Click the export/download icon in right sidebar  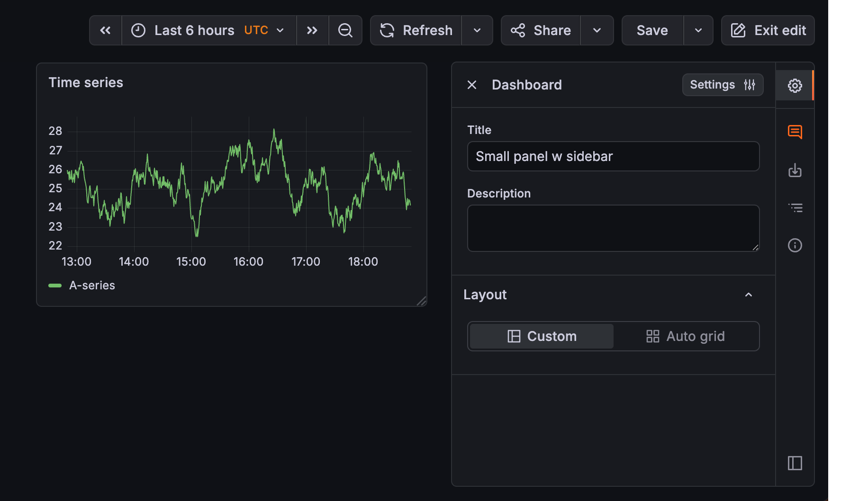click(795, 170)
